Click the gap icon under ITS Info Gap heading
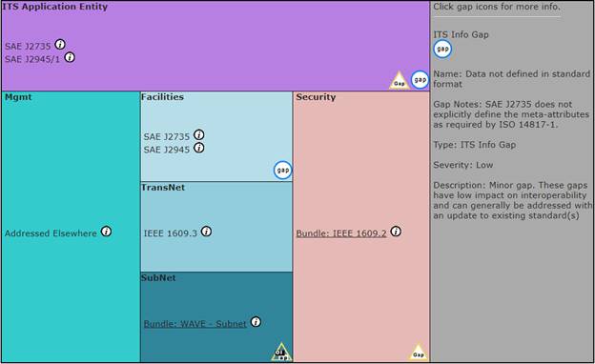This screenshot has width=595, height=364. [442, 49]
